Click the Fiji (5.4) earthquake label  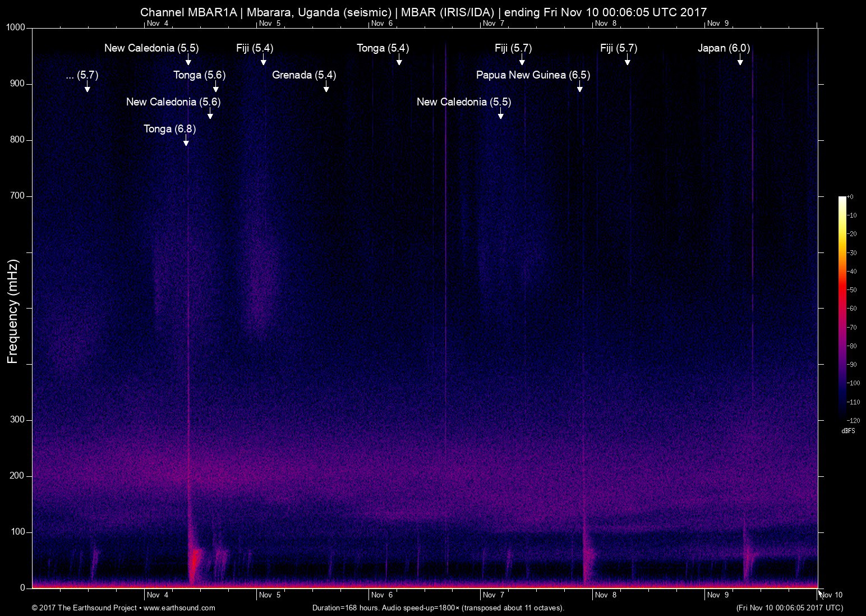[x=255, y=48]
